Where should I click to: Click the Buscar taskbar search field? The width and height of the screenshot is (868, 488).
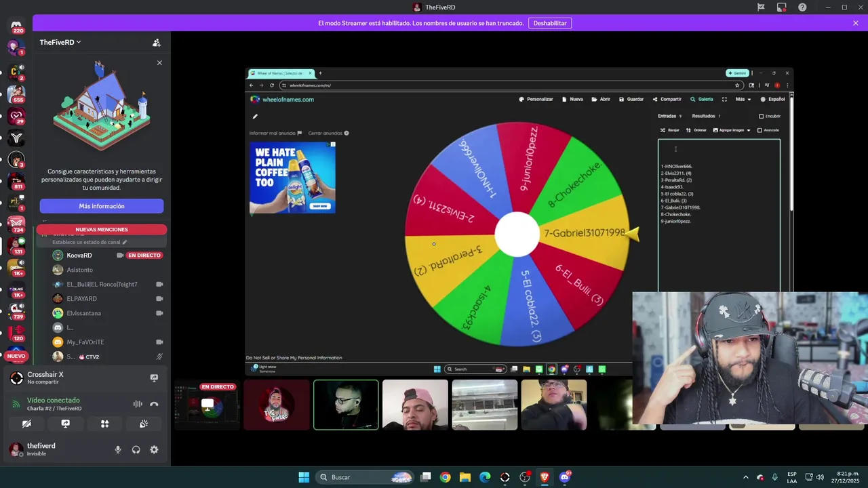[366, 477]
